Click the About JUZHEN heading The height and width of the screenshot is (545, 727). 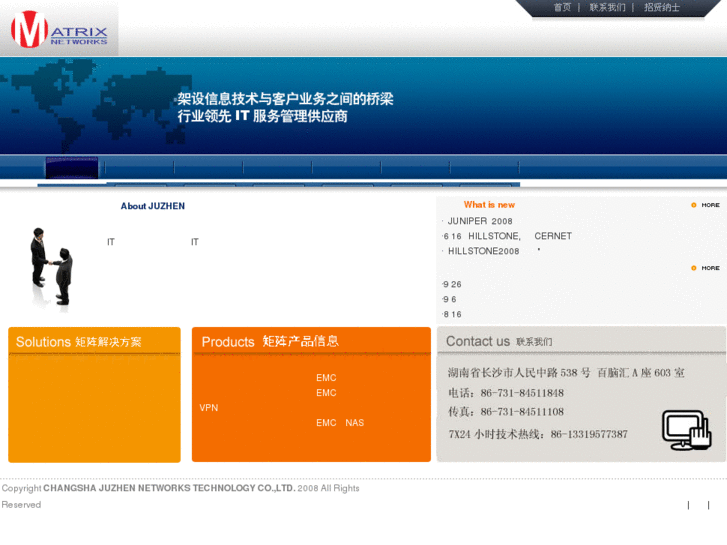tap(153, 206)
